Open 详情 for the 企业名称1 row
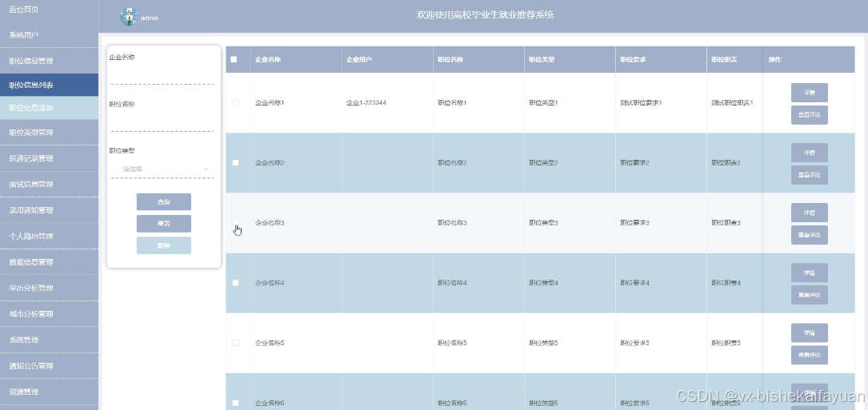The height and width of the screenshot is (410, 868). click(x=810, y=93)
